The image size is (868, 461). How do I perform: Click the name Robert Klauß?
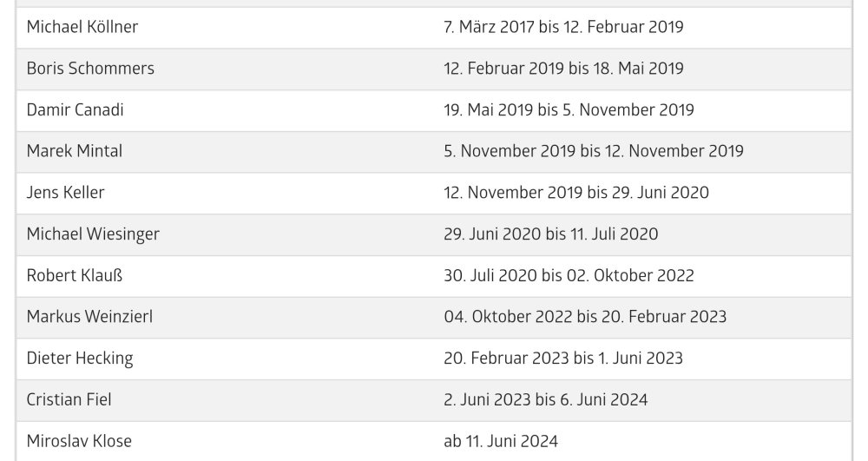75,276
